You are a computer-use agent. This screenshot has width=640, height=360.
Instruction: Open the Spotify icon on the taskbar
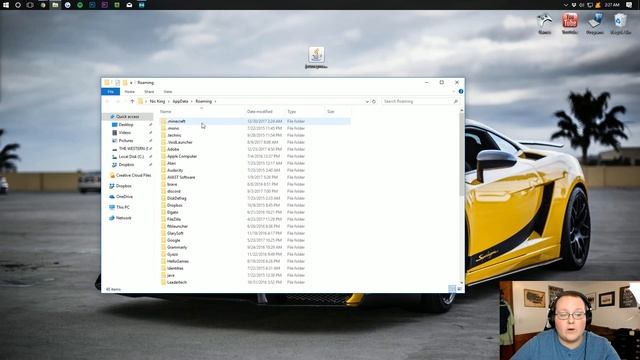click(x=80, y=5)
